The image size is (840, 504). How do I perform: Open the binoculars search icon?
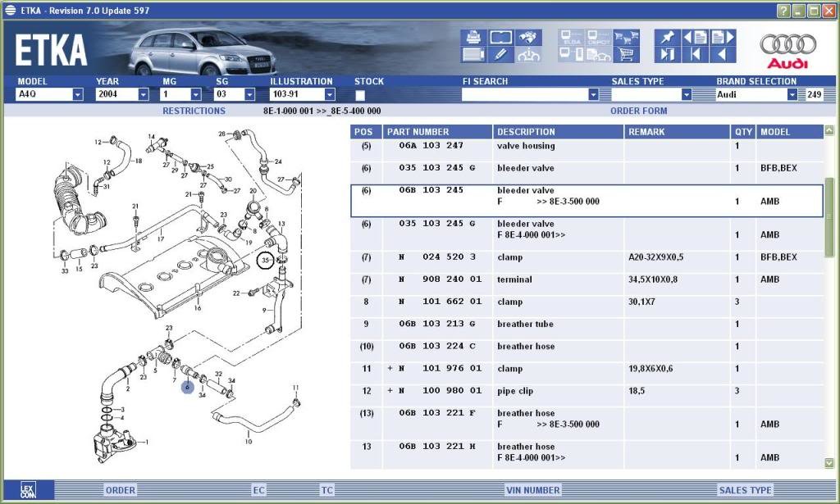click(x=528, y=37)
